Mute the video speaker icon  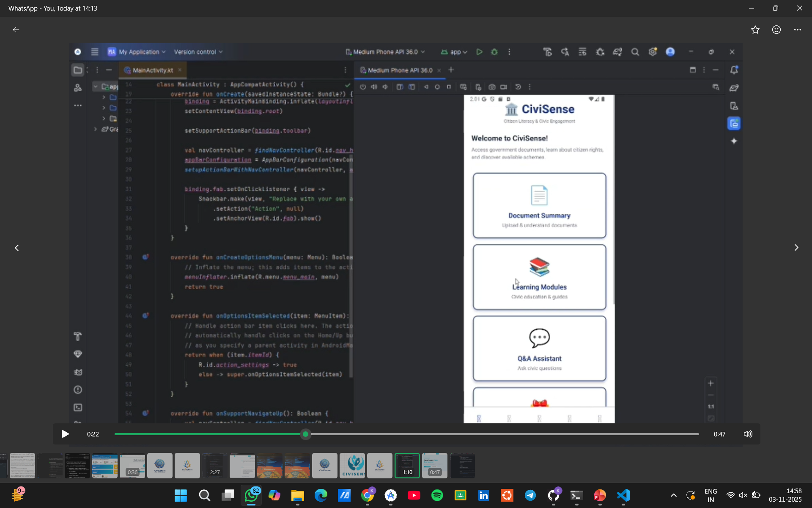click(748, 434)
